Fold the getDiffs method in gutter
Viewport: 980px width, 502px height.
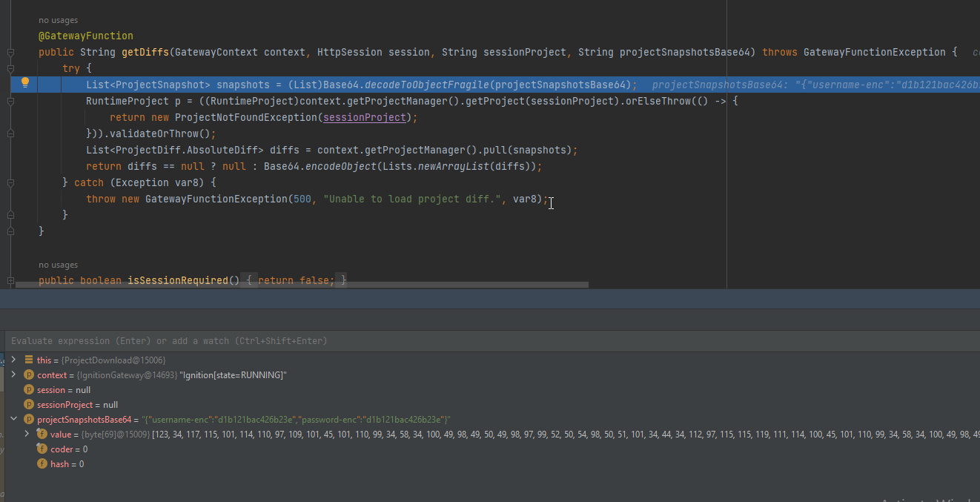[10, 53]
